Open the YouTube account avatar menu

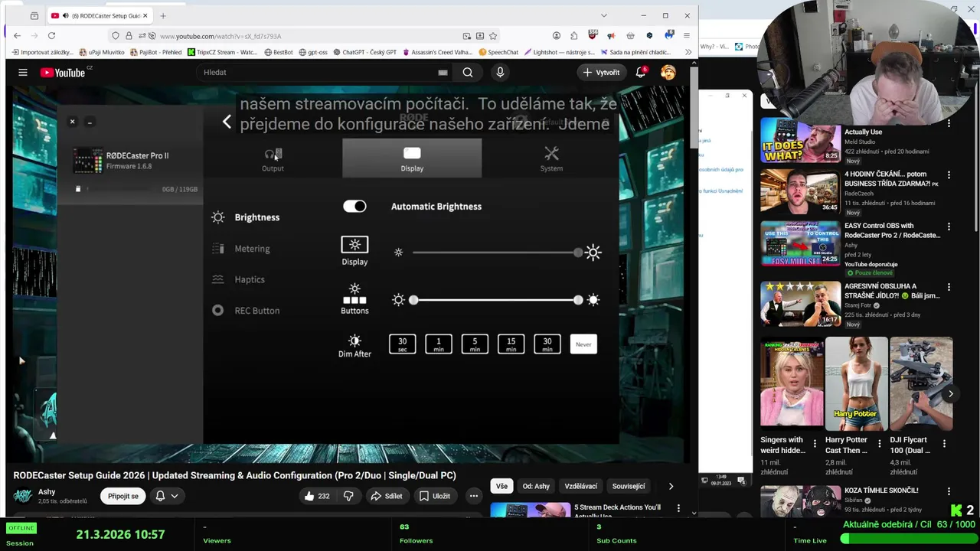point(668,72)
